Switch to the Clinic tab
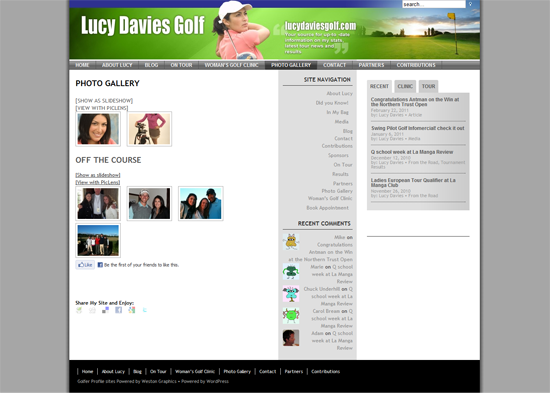Viewport: 550px width, 394px height. 405,86
